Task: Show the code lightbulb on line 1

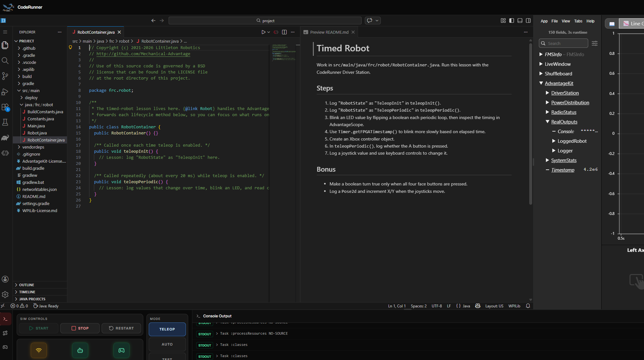Action: click(71, 47)
